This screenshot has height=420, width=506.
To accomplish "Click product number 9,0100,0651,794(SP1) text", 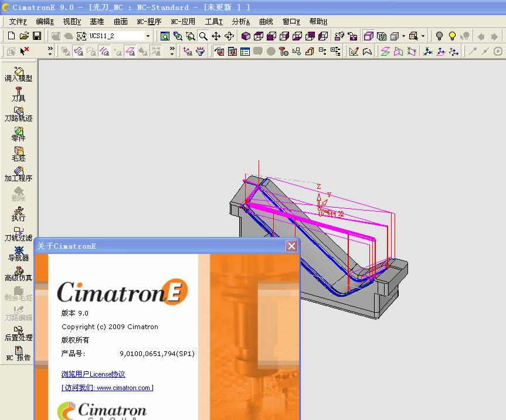I will (x=157, y=354).
